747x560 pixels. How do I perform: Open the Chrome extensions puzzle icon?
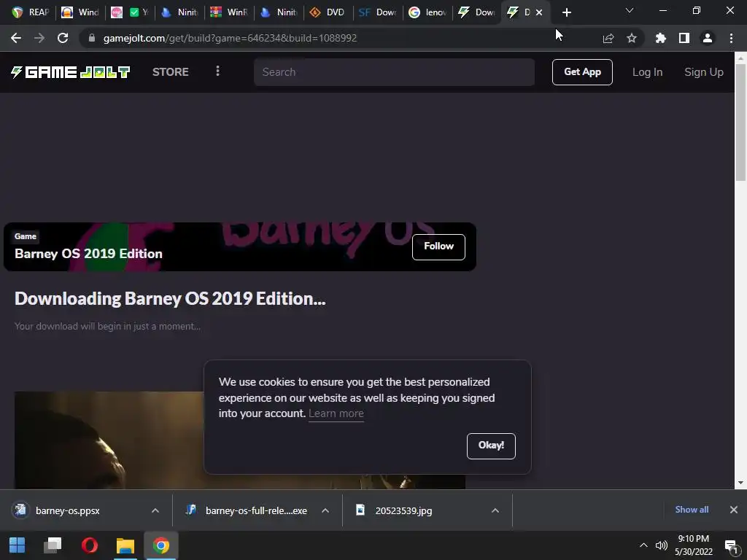(660, 38)
